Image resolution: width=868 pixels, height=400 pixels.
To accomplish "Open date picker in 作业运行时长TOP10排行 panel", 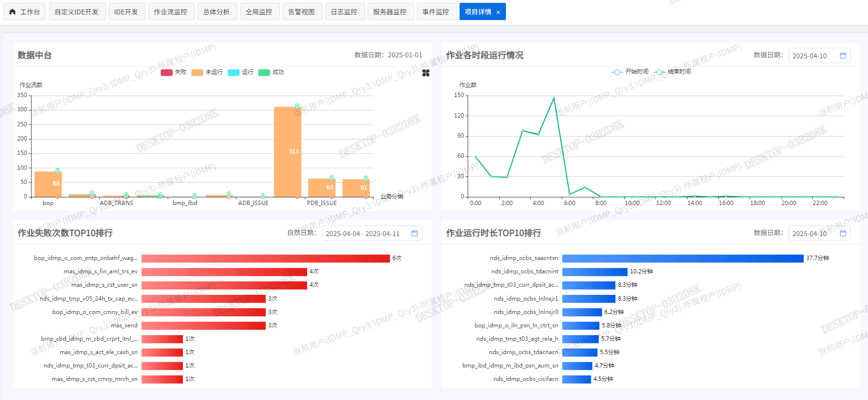I will click(819, 233).
